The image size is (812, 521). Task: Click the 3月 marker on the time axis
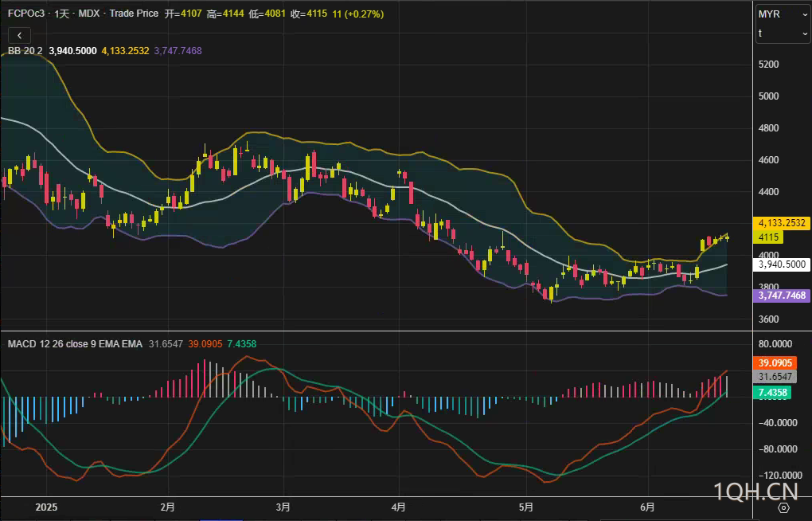point(283,507)
